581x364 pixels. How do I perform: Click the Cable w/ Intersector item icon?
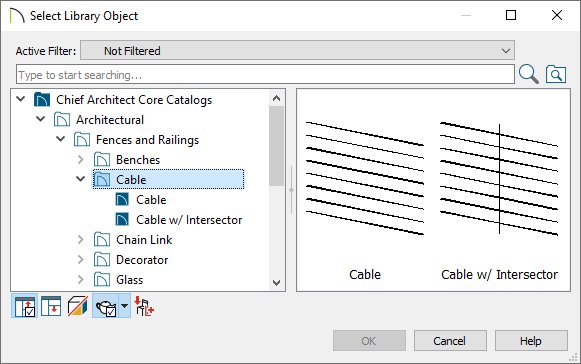(122, 220)
